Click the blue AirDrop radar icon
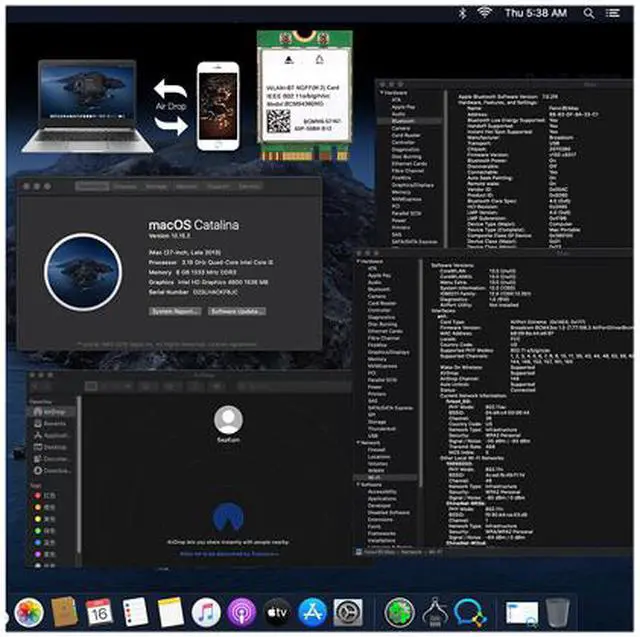The width and height of the screenshot is (640, 637). [x=228, y=517]
